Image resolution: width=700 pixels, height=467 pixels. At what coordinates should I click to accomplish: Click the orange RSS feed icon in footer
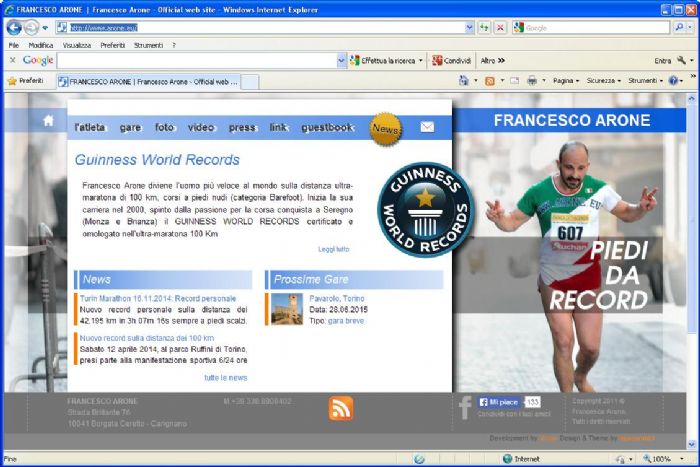coord(341,408)
